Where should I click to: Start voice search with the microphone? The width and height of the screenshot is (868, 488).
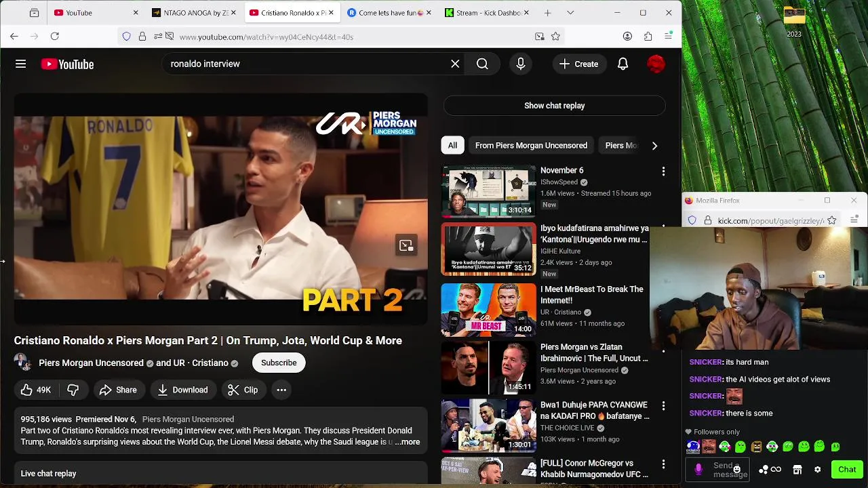[521, 64]
